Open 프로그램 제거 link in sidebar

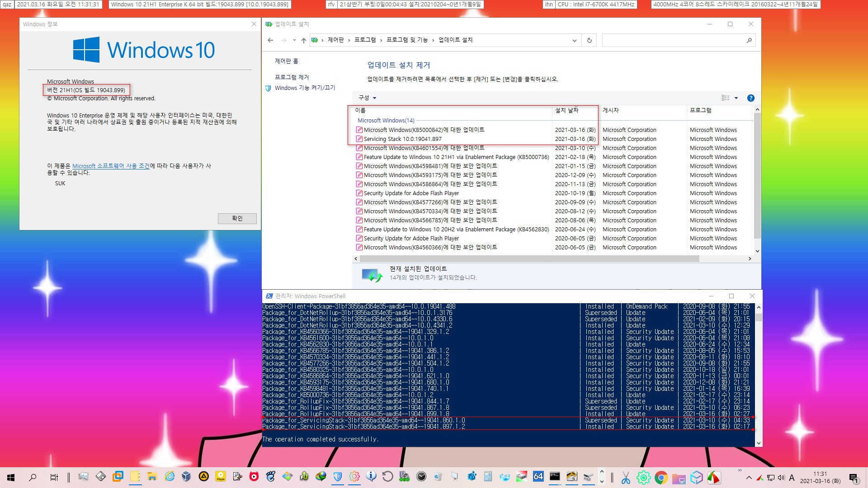pyautogui.click(x=292, y=77)
